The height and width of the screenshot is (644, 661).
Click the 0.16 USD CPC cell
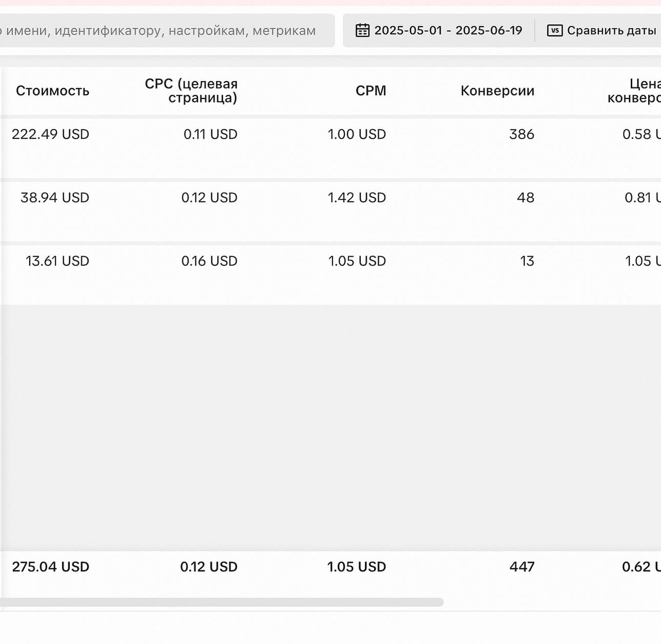click(209, 261)
